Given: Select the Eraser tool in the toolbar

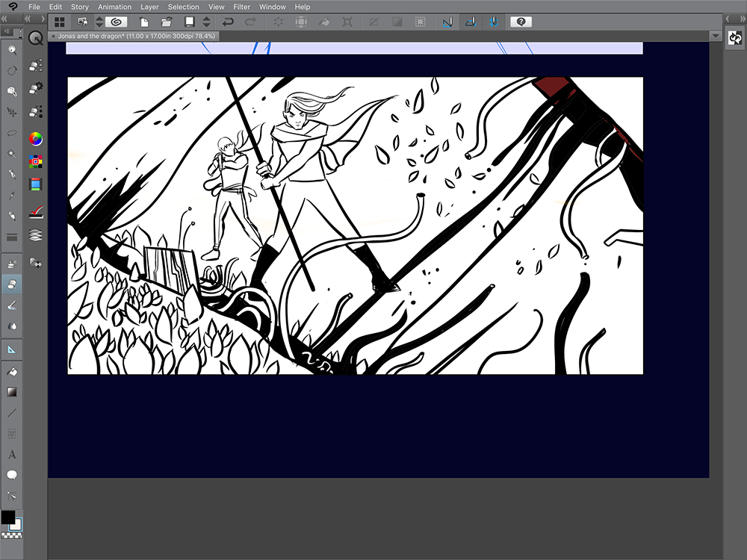Looking at the screenshot, I should pyautogui.click(x=12, y=284).
